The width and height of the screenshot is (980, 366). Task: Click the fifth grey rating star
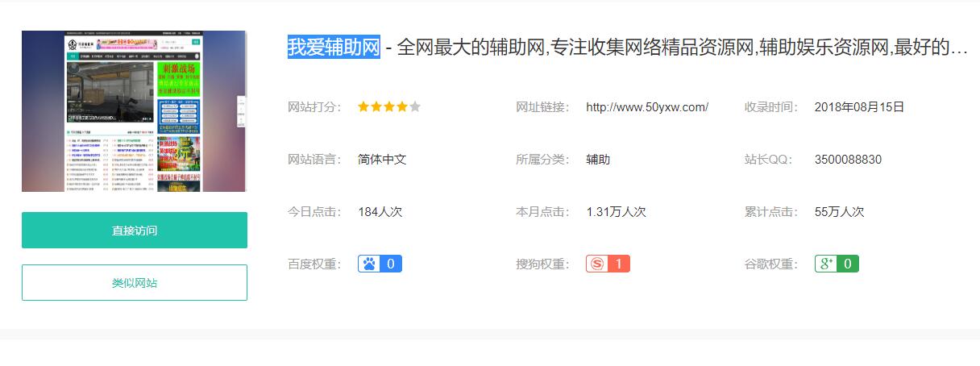(415, 106)
